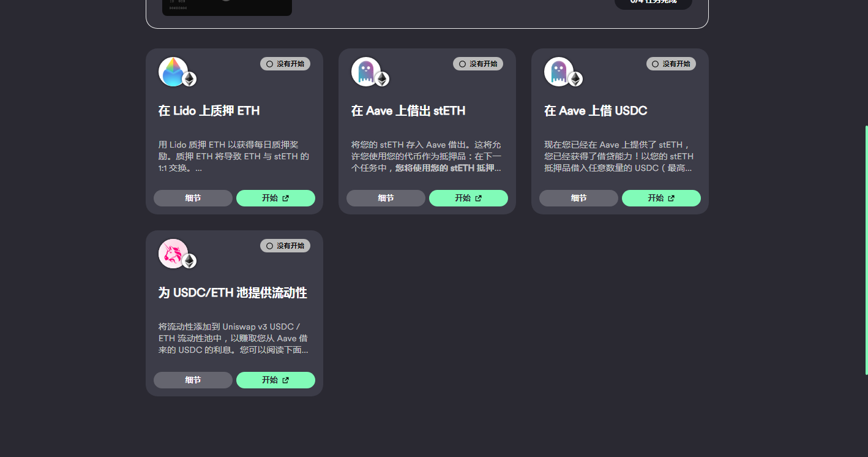868x457 pixels.
Task: Click Ethereum badge on 借出 stETH card
Action: click(382, 79)
